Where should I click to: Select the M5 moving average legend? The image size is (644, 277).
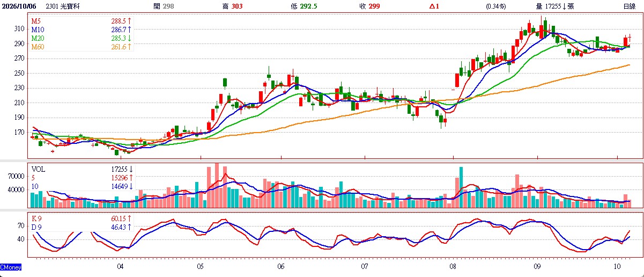tap(36, 20)
